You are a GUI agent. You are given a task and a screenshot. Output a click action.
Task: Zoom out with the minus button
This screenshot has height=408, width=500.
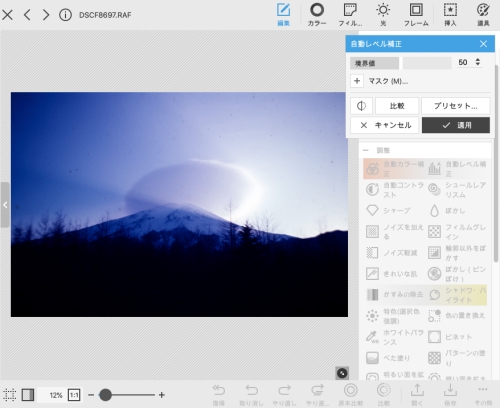91,395
